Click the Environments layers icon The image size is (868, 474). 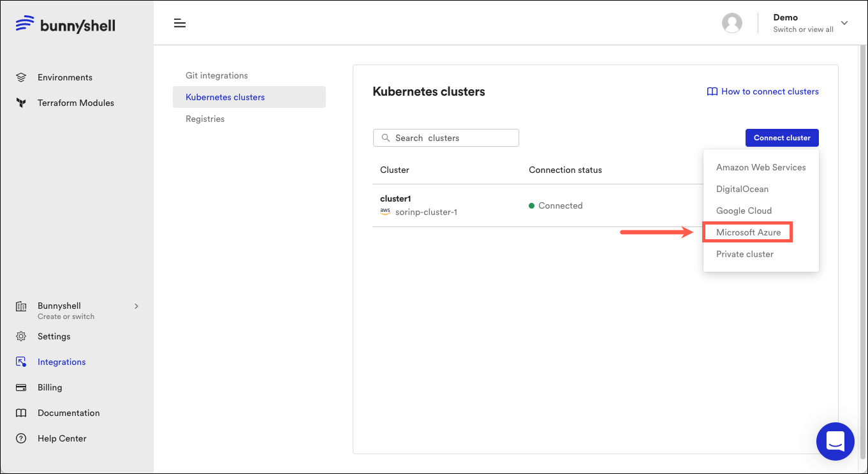coord(21,77)
